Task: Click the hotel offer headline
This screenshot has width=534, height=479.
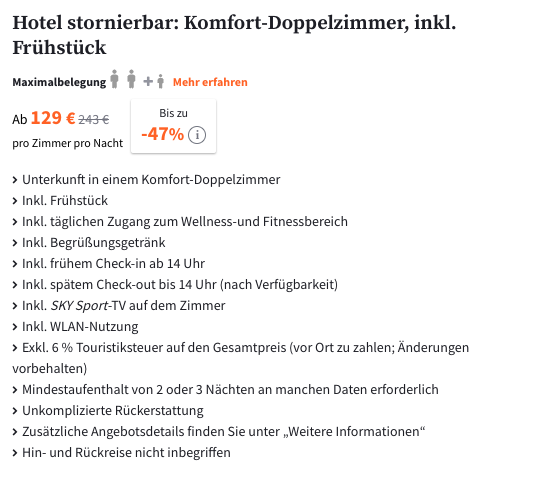Action: 234,35
